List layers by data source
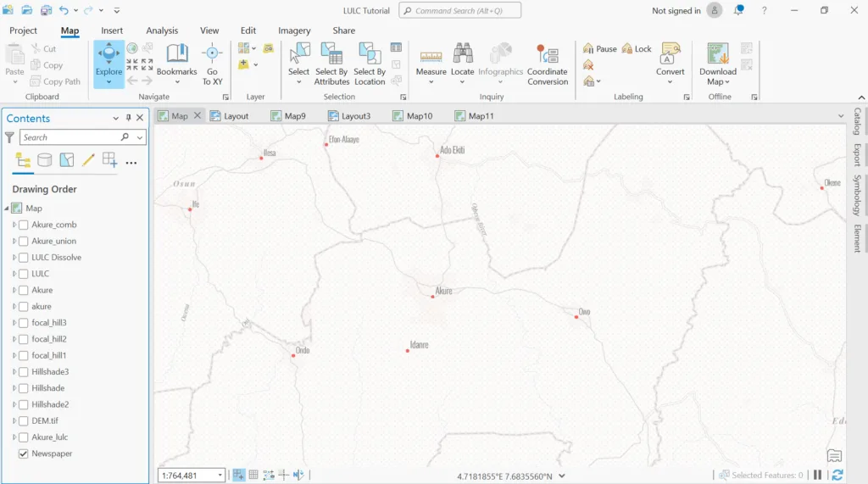The height and width of the screenshot is (484, 868). [44, 160]
